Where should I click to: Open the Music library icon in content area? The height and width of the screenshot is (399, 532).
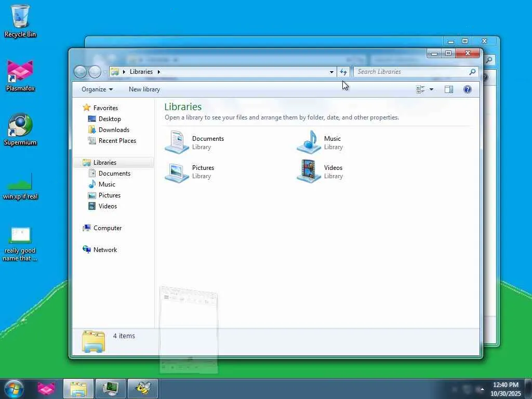point(309,142)
